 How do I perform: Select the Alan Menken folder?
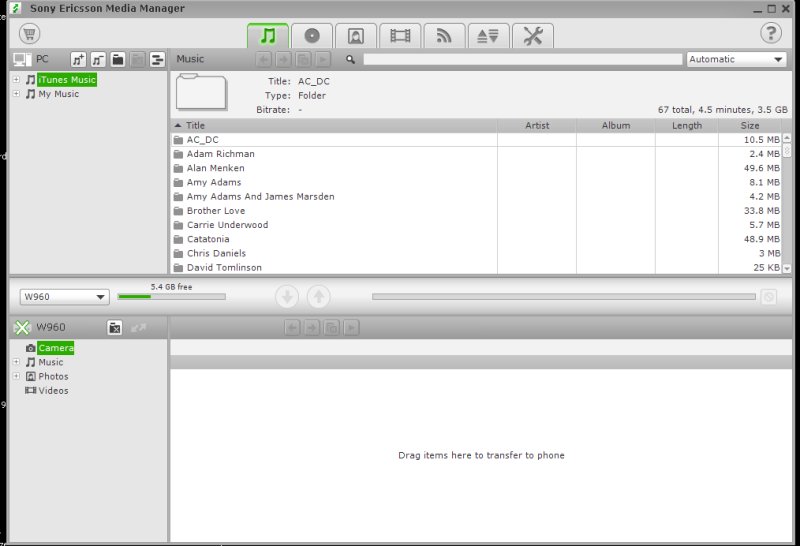pos(476,168)
